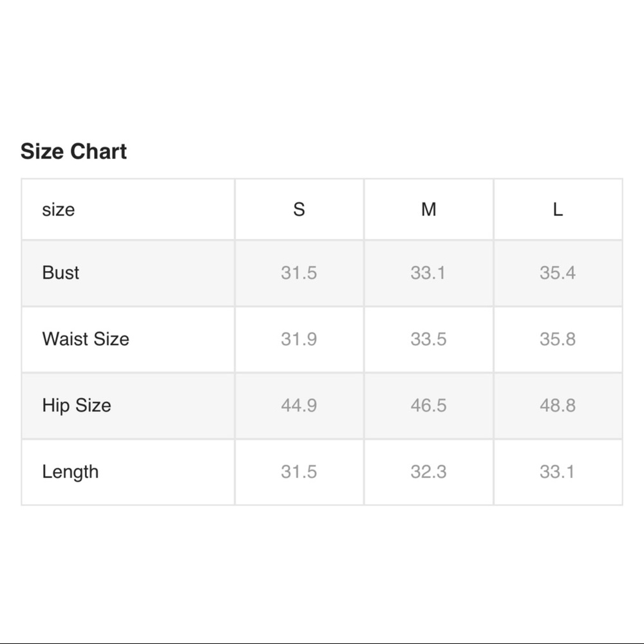Image resolution: width=644 pixels, height=644 pixels.
Task: Click Waist value 35.8 for size L
Action: [x=558, y=339]
